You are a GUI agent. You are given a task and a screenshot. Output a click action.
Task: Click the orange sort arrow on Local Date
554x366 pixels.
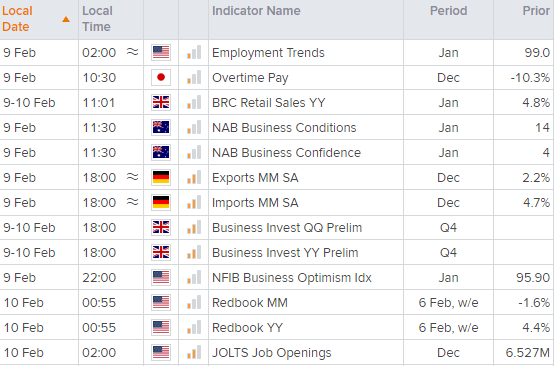point(66,19)
